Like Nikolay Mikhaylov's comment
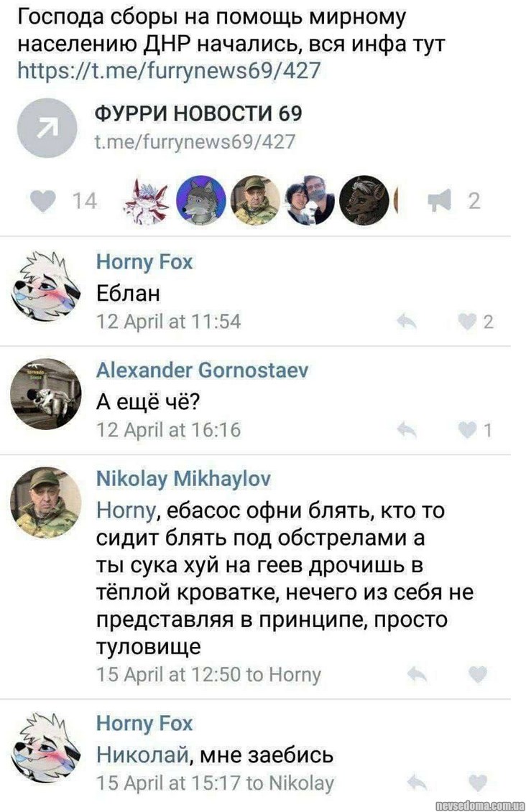The width and height of the screenshot is (526, 812). (x=478, y=674)
